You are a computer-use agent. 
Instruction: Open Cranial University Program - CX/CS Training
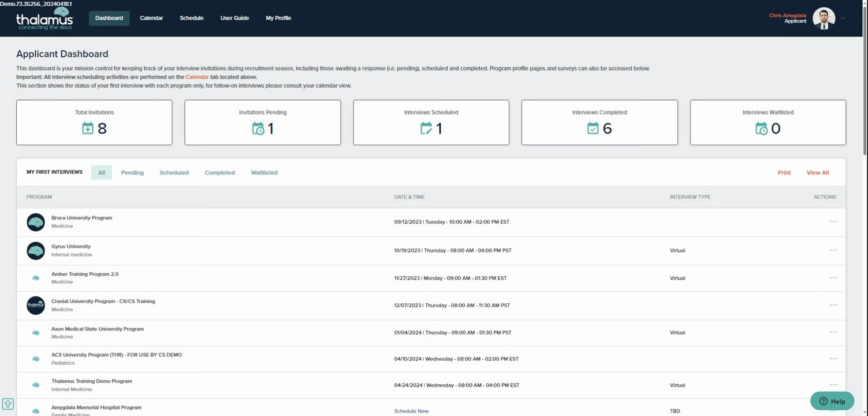103,301
